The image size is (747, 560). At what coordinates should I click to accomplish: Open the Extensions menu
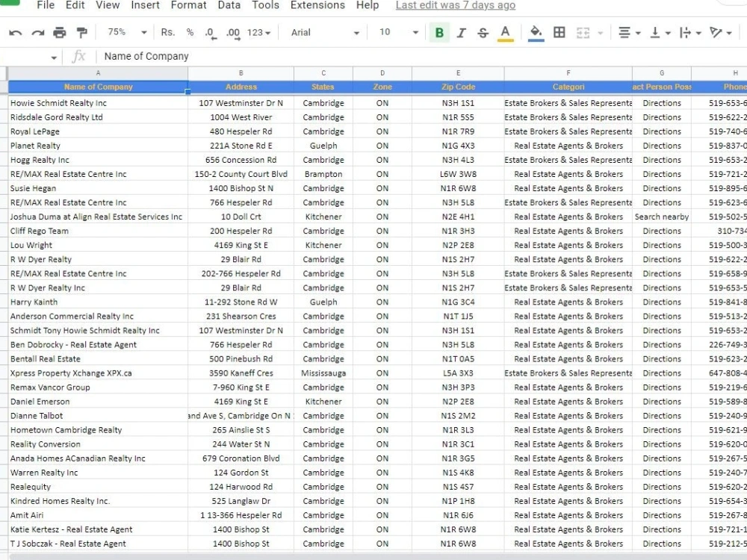point(317,5)
